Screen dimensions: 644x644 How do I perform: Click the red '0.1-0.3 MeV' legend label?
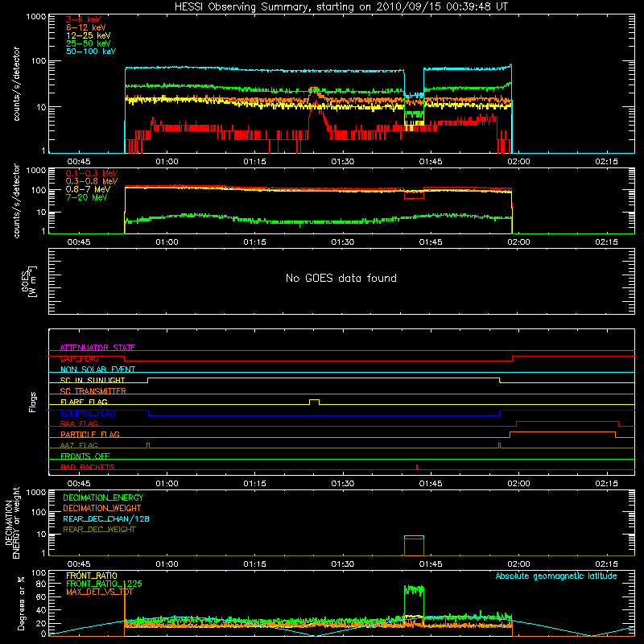[x=92, y=173]
